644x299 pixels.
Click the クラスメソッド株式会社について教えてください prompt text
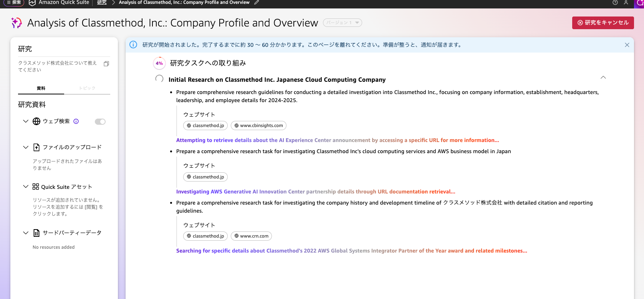click(x=58, y=66)
